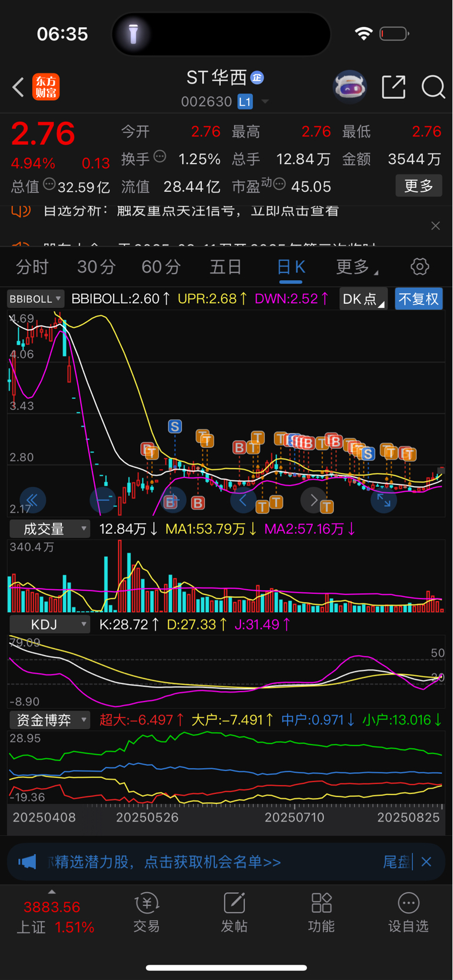Tap the 换手 info circle icon
453x980 pixels.
click(160, 157)
